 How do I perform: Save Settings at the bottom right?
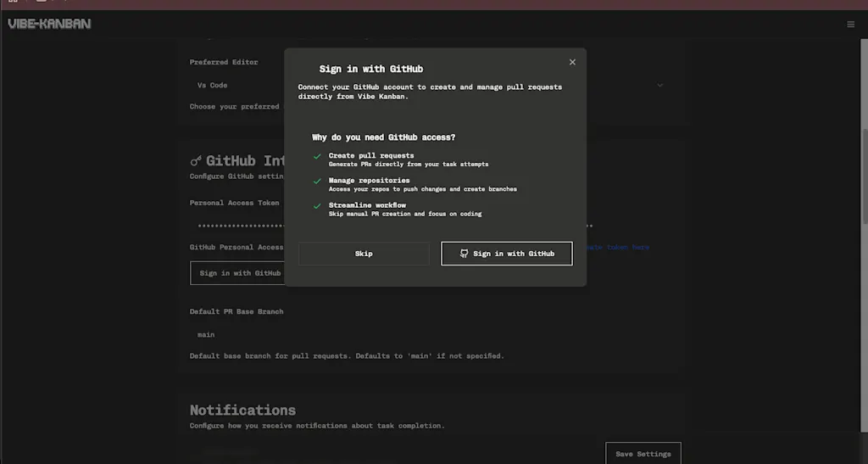[x=643, y=454]
